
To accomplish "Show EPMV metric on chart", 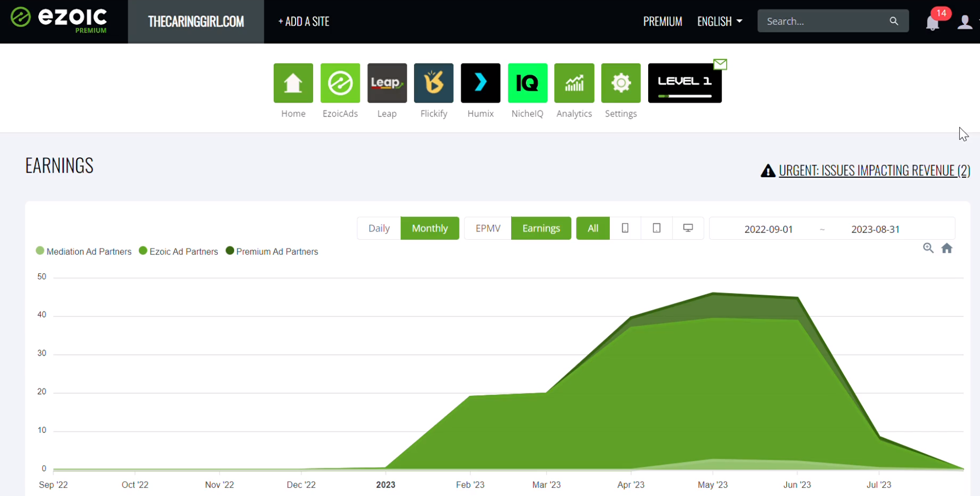I will (x=488, y=228).
